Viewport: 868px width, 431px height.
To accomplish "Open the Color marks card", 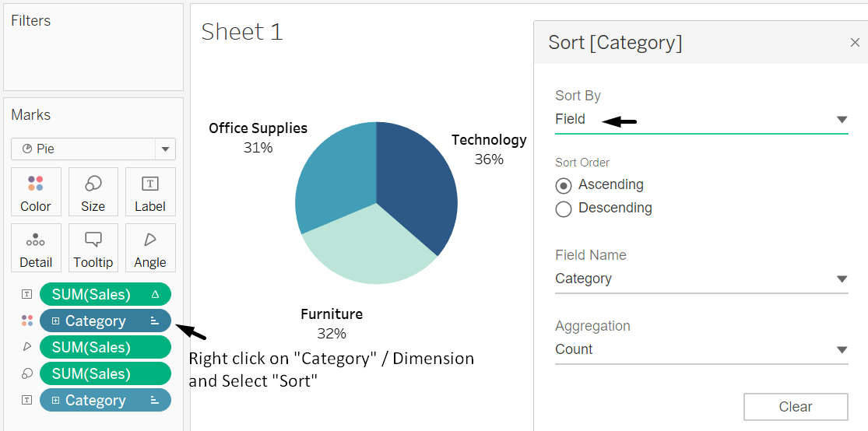I will tap(36, 191).
